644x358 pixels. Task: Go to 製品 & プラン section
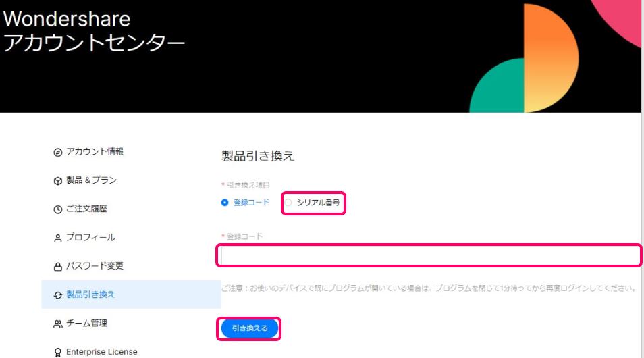(x=92, y=180)
